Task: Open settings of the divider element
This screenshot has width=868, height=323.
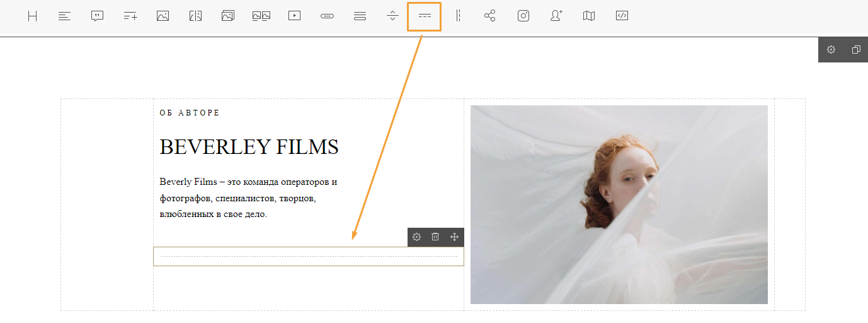Action: (x=416, y=237)
